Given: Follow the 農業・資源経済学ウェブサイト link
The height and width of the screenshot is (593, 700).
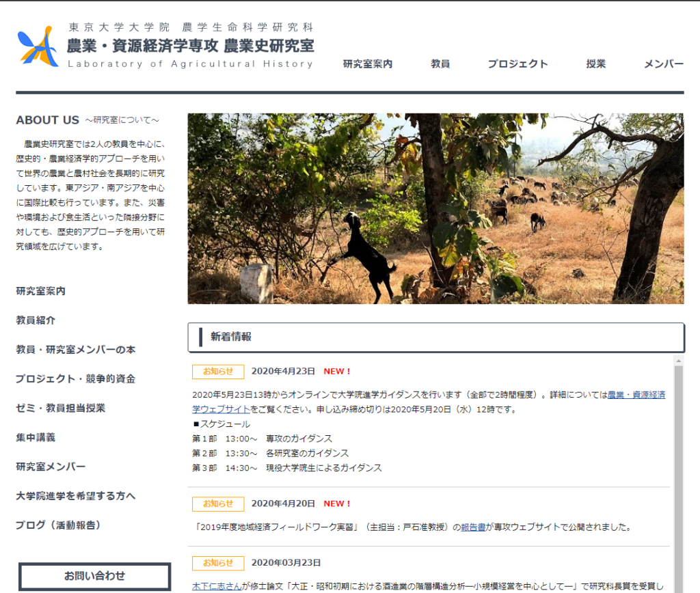Looking at the screenshot, I should [x=636, y=395].
